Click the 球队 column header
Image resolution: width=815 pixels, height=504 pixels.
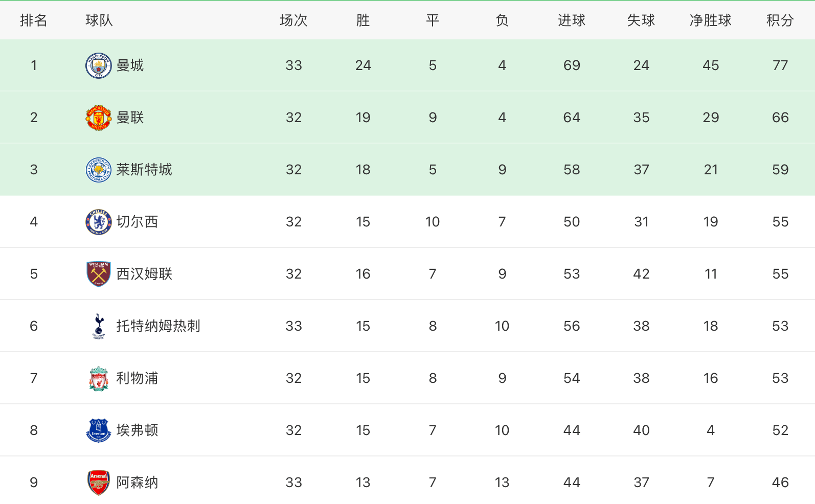coord(99,20)
